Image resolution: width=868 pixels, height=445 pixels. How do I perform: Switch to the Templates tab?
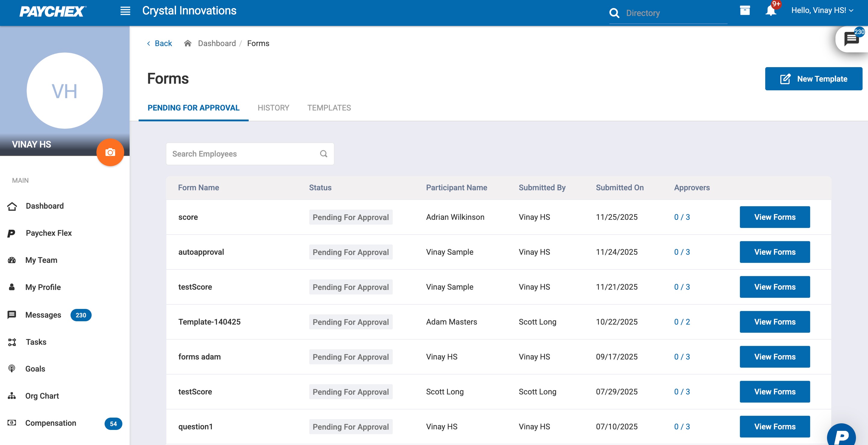click(329, 108)
